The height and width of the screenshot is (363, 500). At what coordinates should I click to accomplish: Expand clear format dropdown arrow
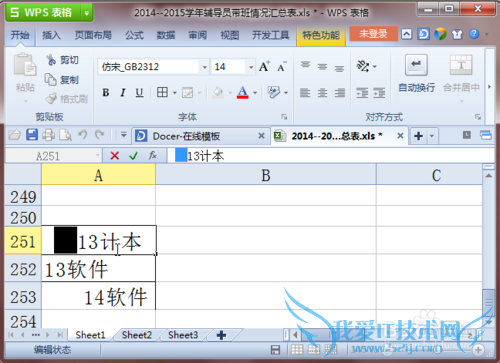[x=286, y=93]
